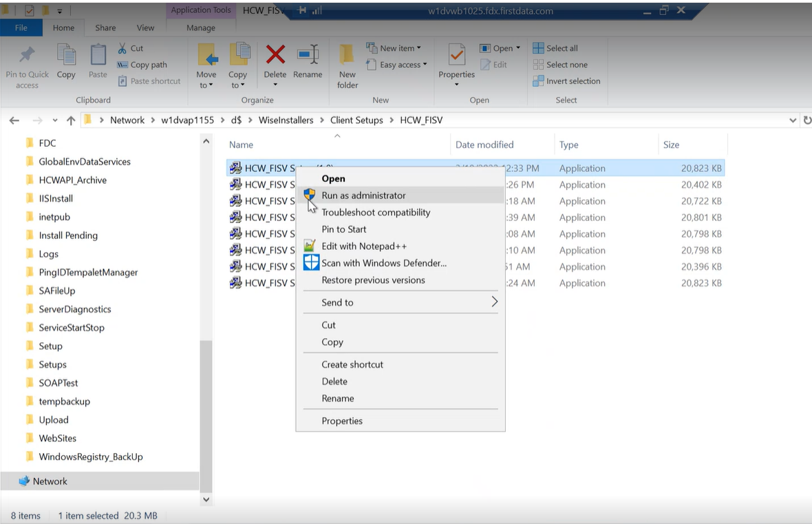The width and height of the screenshot is (812, 524).
Task: Click w1dvap1155 in the address breadcrumb
Action: click(187, 120)
